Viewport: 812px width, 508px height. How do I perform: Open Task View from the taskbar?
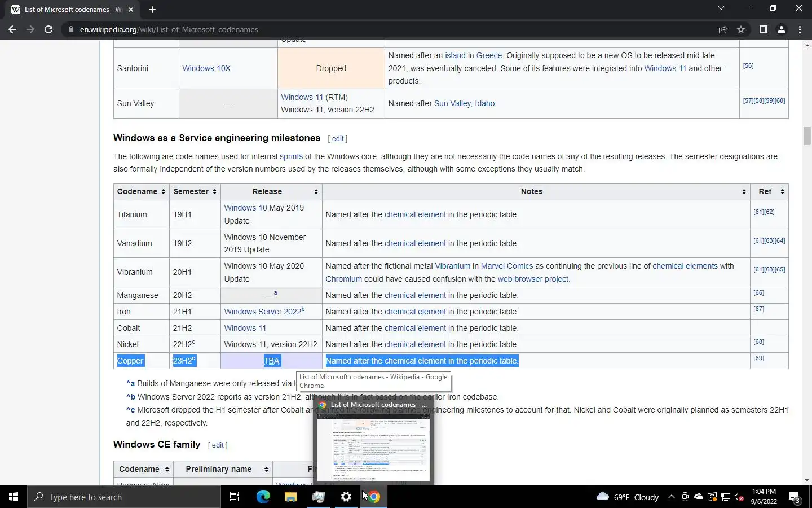pos(235,497)
